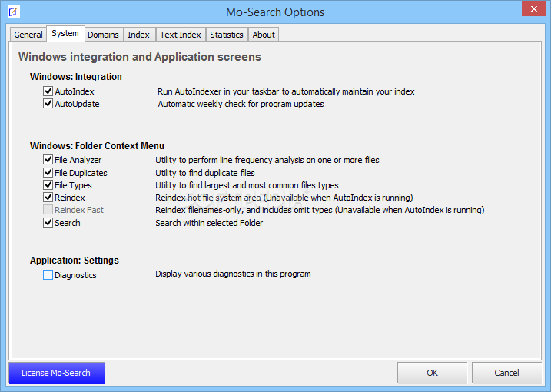Viewport: 551px width, 392px height.
Task: Click 'Reindex hot file system area' description
Action: (284, 198)
